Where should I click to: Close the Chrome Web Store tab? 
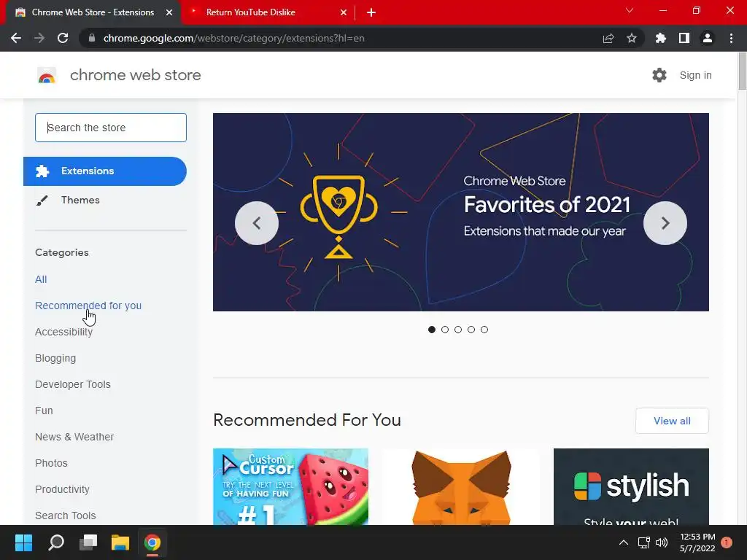[x=169, y=12]
